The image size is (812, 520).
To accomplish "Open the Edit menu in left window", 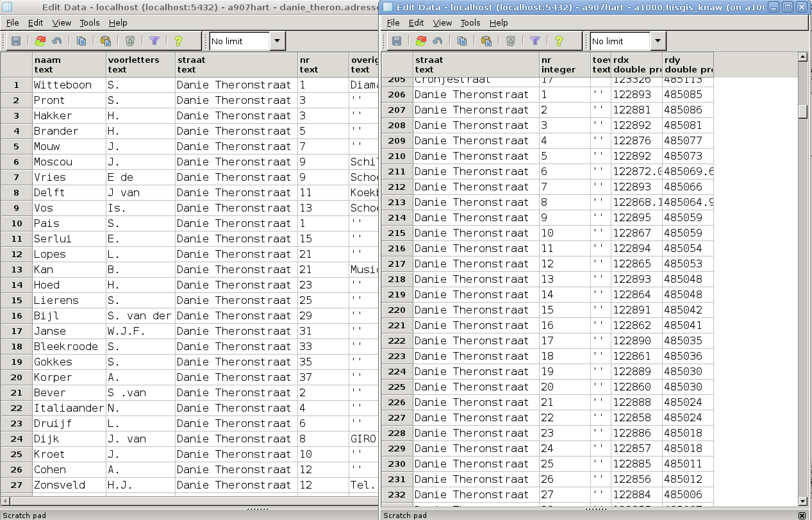I will coord(36,22).
